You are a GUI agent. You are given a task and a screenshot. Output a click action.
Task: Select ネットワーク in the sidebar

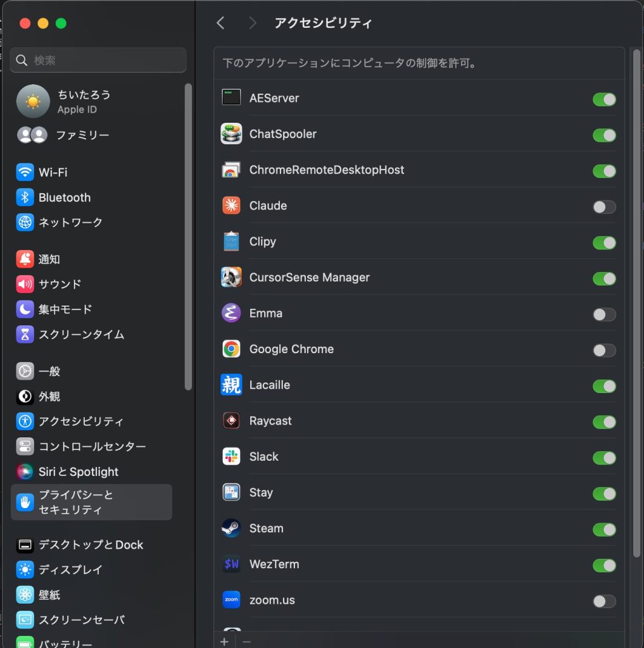pyautogui.click(x=91, y=222)
